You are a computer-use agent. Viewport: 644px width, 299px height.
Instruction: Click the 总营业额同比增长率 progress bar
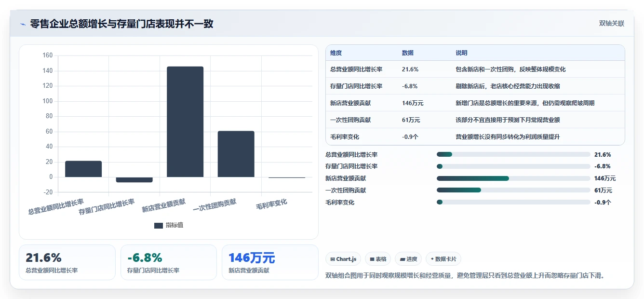pyautogui.click(x=513, y=154)
